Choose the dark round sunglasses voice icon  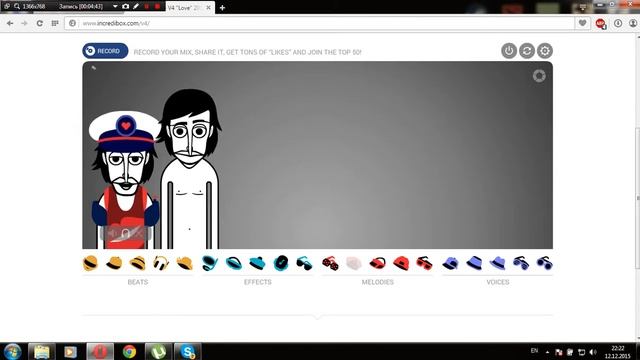click(x=544, y=263)
